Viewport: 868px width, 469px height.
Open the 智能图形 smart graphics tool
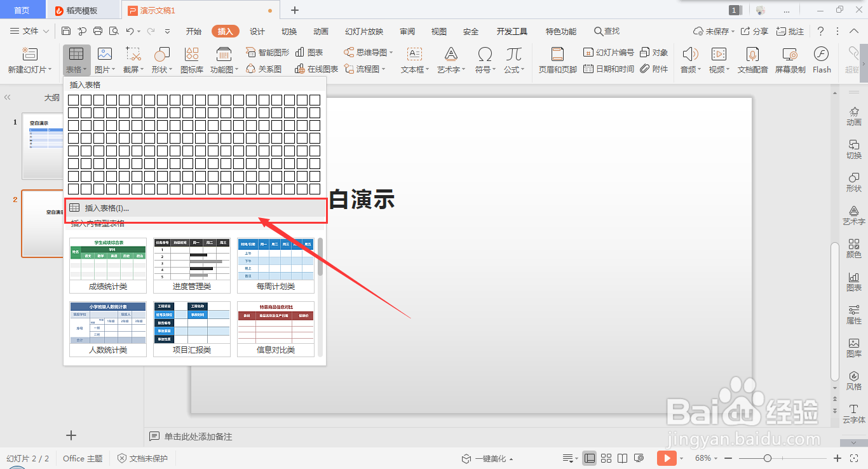[x=267, y=53]
